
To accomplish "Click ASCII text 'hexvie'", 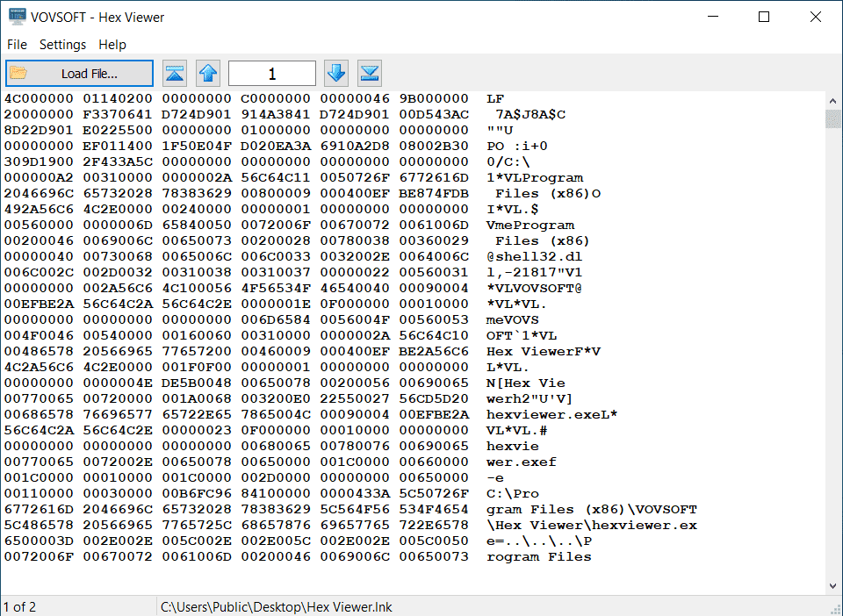I will [513, 447].
